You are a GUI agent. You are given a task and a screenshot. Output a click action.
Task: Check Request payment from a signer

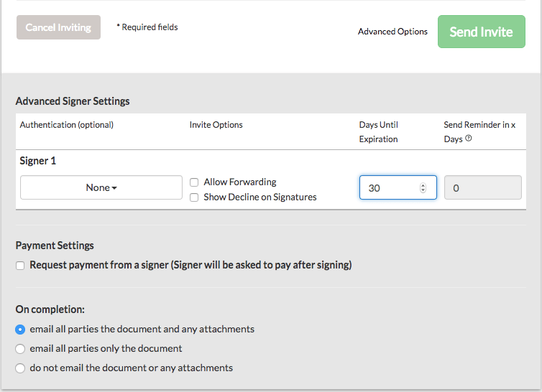pyautogui.click(x=20, y=266)
